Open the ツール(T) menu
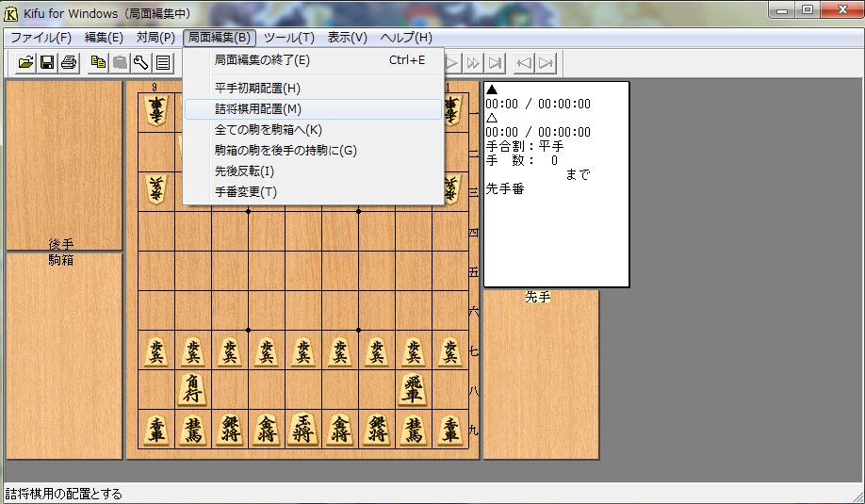The width and height of the screenshot is (865, 504). [288, 38]
